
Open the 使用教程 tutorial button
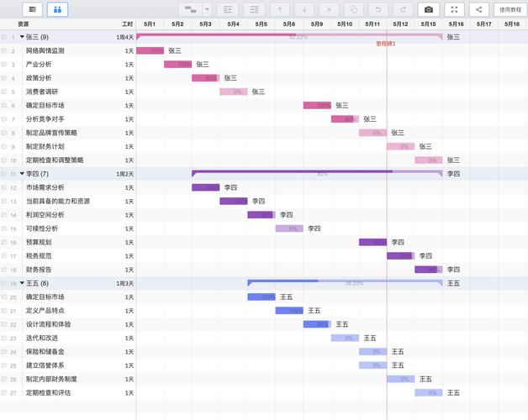click(510, 9)
